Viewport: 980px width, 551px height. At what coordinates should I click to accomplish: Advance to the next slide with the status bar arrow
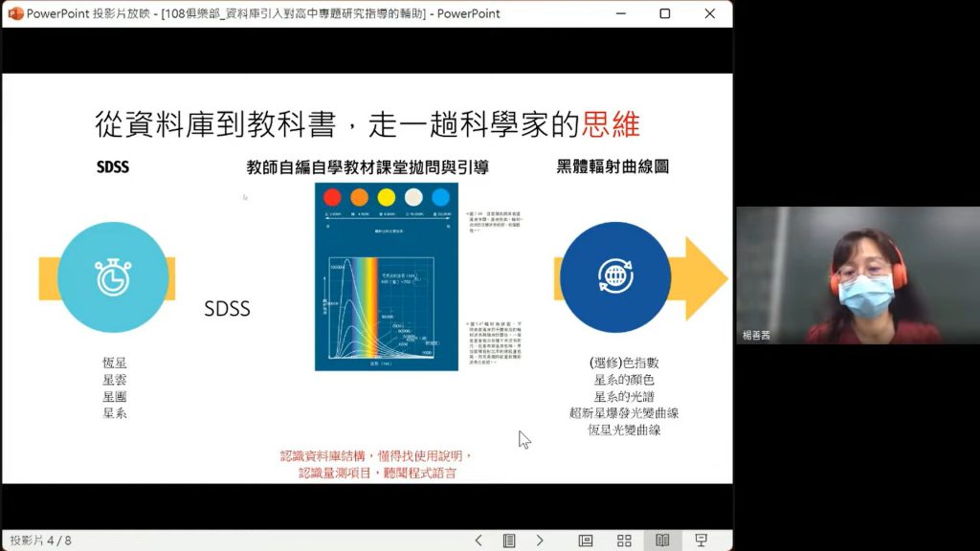pos(540,540)
